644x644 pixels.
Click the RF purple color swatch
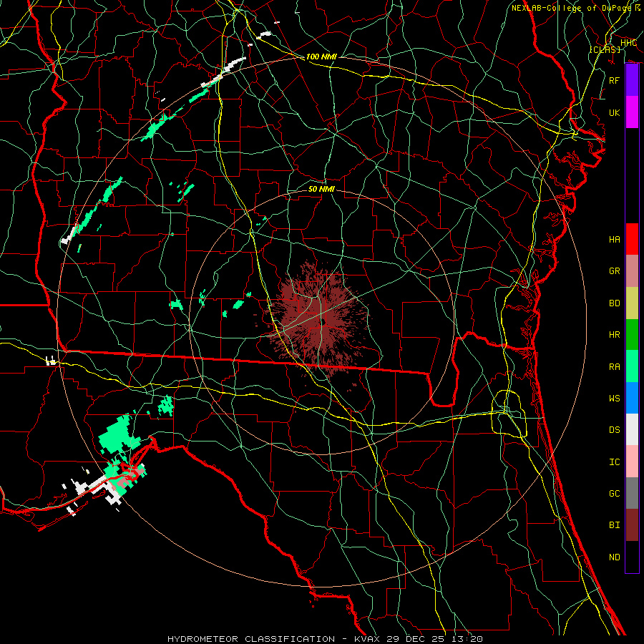click(x=632, y=80)
